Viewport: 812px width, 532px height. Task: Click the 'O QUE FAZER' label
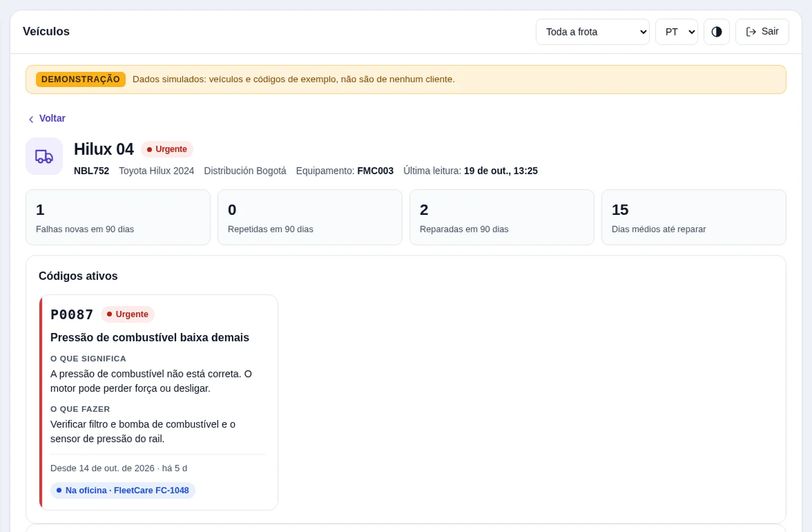[80, 409]
